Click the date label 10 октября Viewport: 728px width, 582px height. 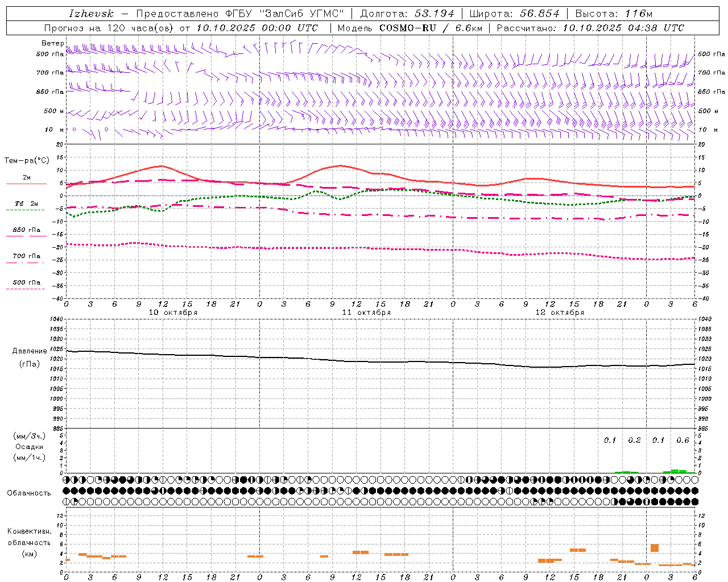point(173,313)
